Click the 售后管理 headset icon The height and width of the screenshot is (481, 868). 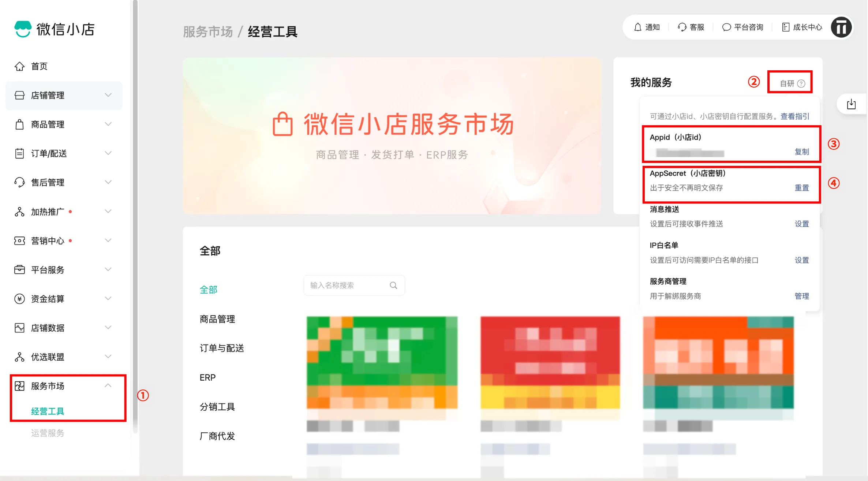pyautogui.click(x=19, y=182)
